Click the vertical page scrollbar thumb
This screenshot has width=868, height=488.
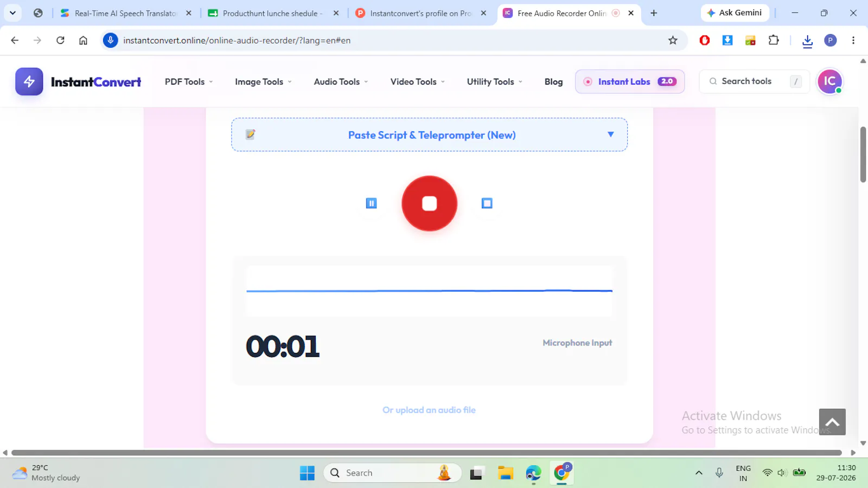(863, 155)
